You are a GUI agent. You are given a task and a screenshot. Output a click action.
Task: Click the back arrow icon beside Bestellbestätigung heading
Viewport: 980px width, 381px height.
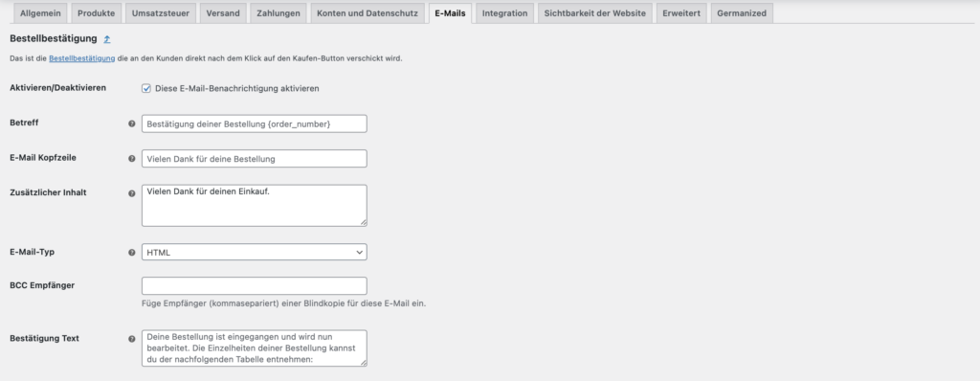coord(107,39)
